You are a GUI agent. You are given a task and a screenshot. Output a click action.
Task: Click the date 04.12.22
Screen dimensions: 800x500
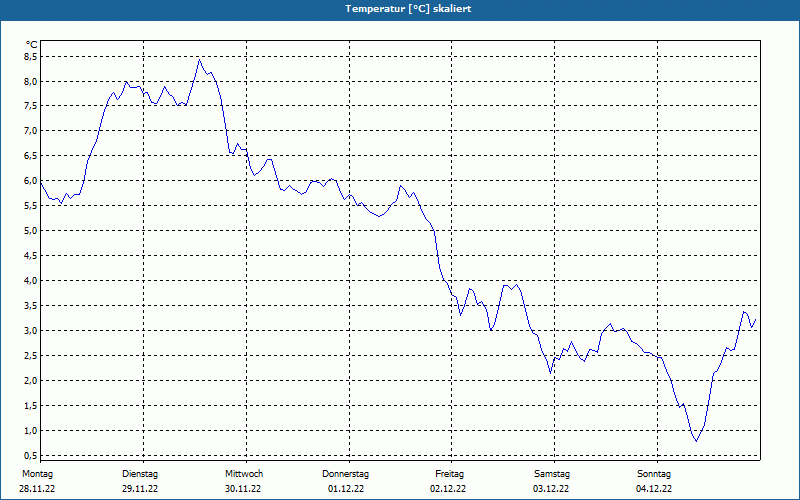pos(654,489)
